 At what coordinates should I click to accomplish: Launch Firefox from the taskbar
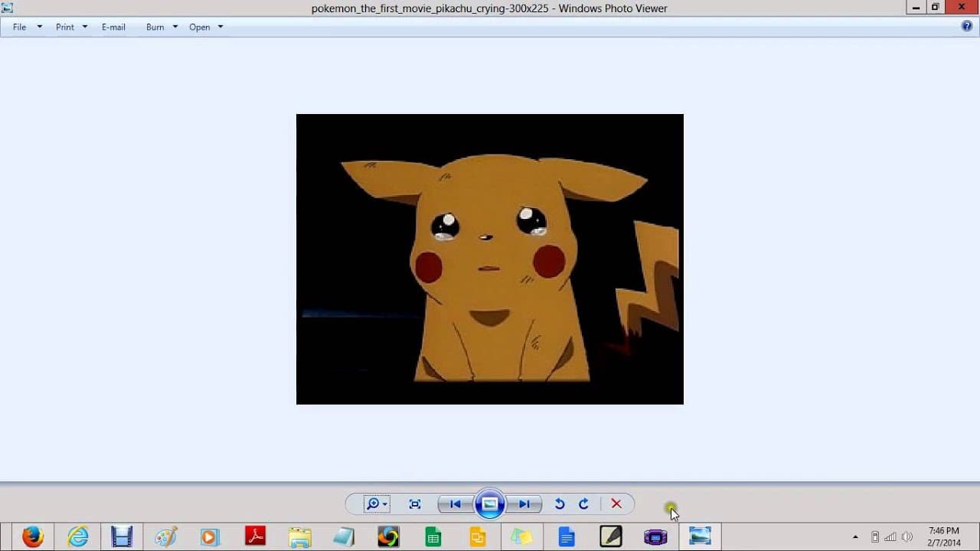[33, 536]
